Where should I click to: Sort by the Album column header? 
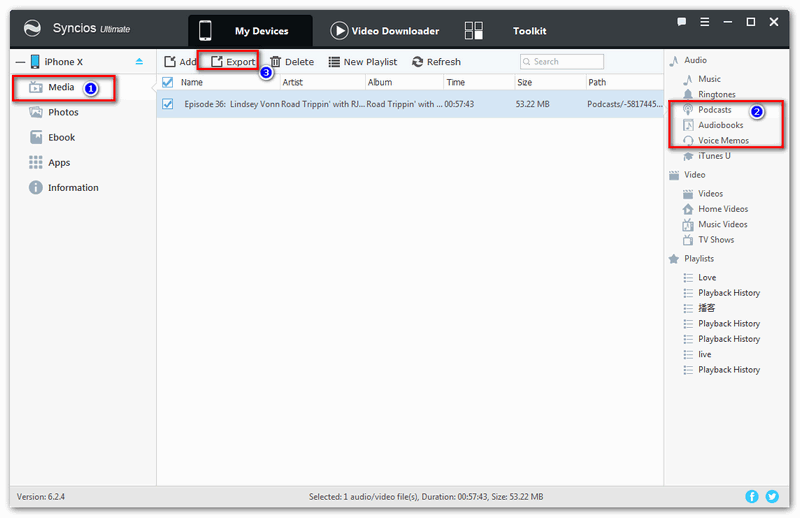380,82
